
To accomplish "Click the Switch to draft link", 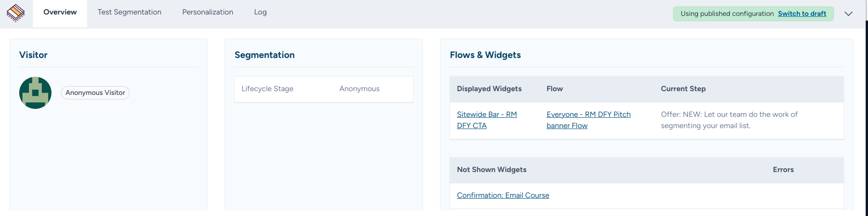I will pyautogui.click(x=802, y=14).
